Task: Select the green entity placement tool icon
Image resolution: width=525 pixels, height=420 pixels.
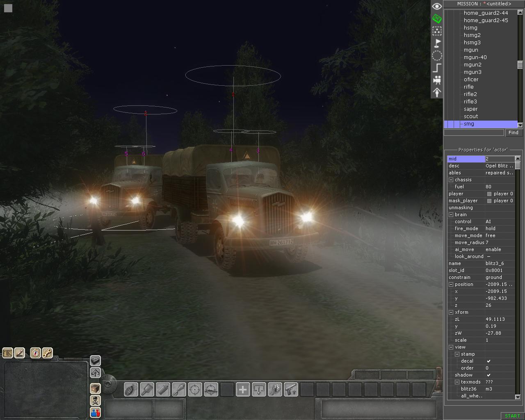Action: [437, 18]
